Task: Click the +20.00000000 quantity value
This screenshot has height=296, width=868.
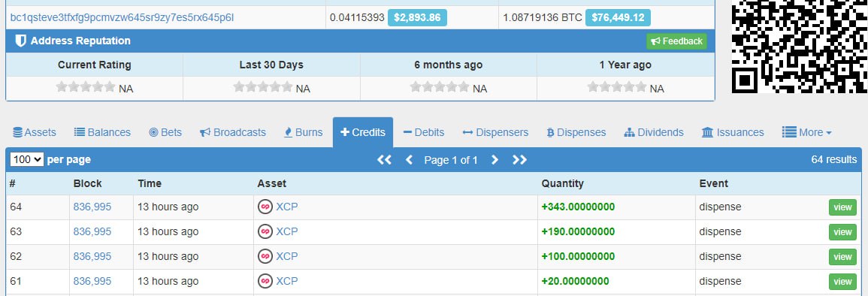Action: pos(575,281)
